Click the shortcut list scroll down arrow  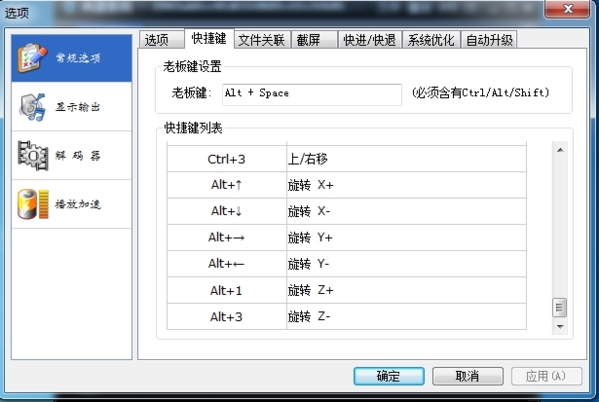click(x=560, y=327)
